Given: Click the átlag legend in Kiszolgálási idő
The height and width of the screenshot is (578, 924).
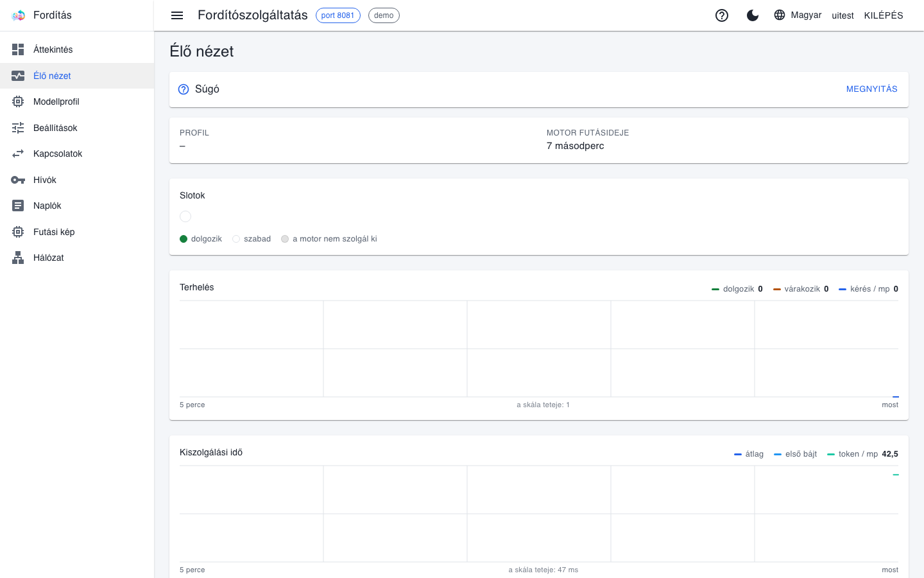Looking at the screenshot, I should tap(749, 454).
